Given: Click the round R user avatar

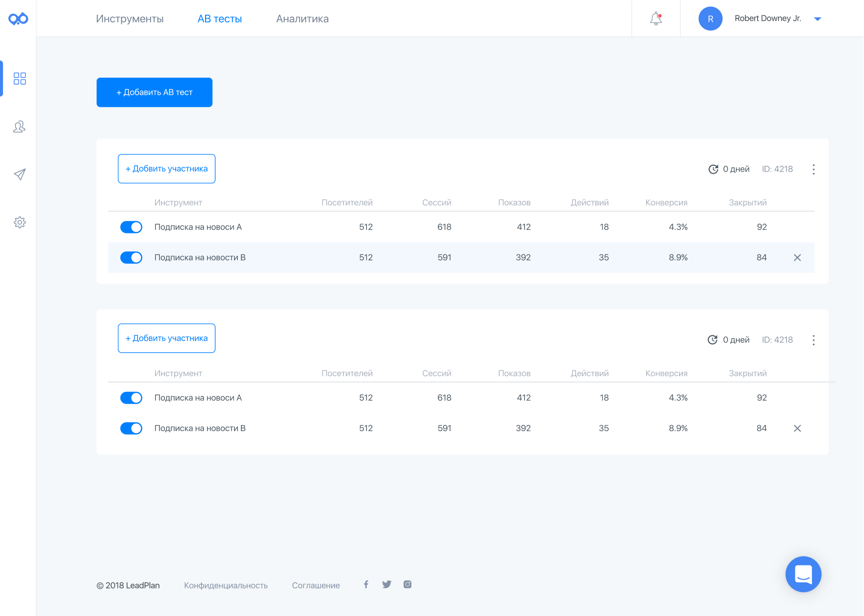Looking at the screenshot, I should pyautogui.click(x=710, y=19).
